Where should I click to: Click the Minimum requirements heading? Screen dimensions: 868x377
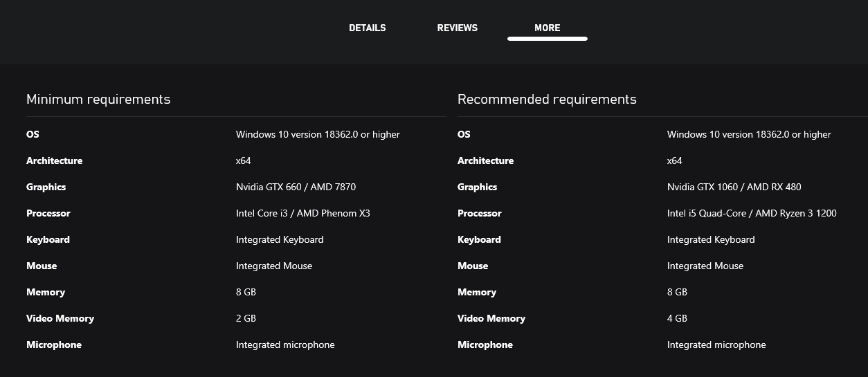[x=98, y=99]
